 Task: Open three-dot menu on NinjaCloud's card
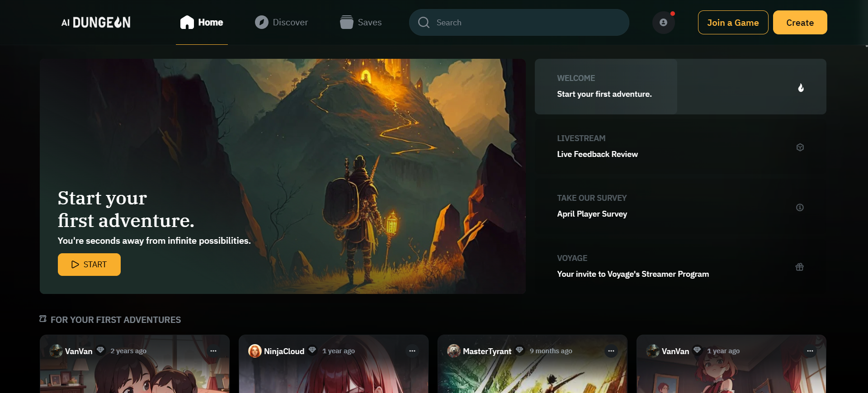[x=412, y=351]
